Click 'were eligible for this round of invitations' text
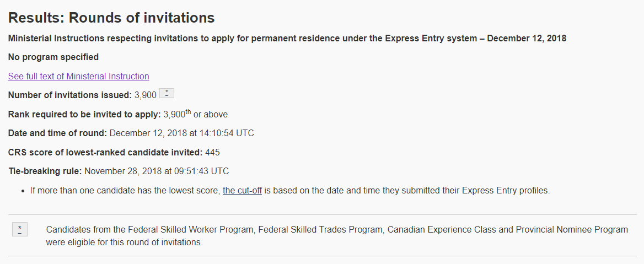The width and height of the screenshot is (644, 264). point(124,242)
